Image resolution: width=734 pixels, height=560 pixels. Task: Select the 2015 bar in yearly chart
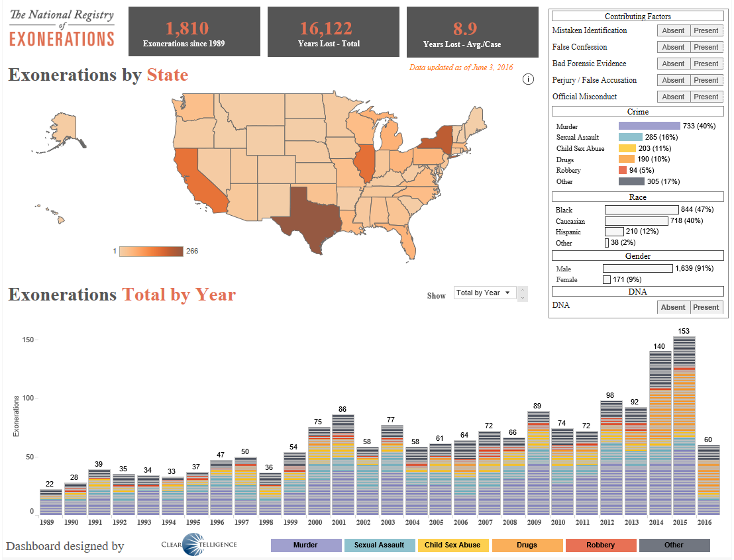point(684,424)
